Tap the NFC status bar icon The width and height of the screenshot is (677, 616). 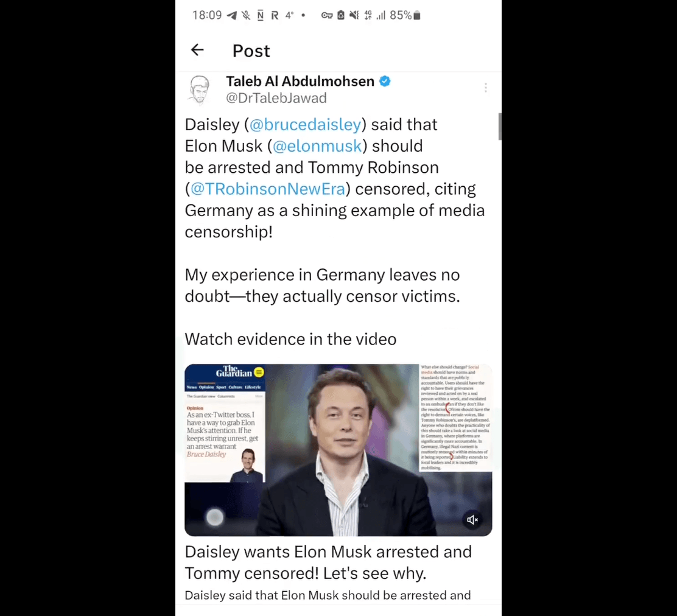click(261, 16)
